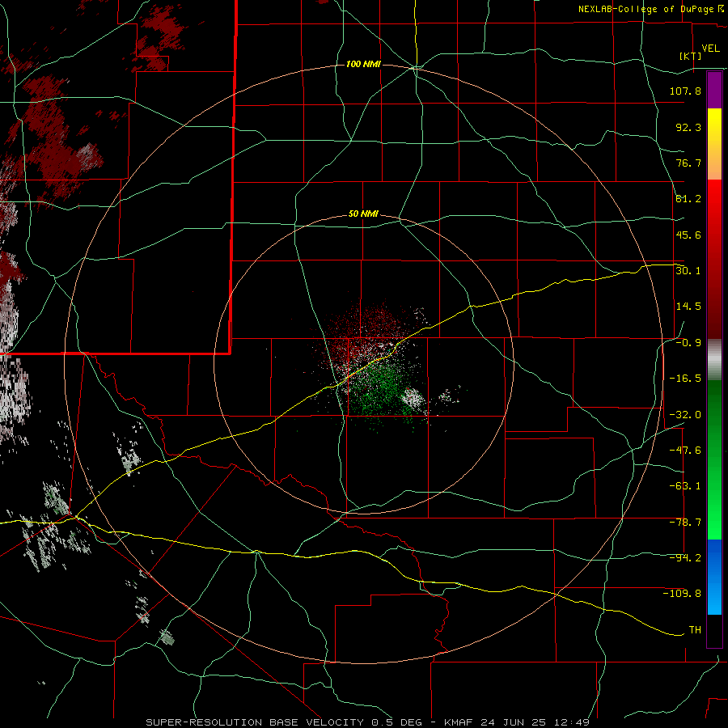728x728 pixels.
Task: Click the -63.1 velocity scale value
Action: pyautogui.click(x=685, y=486)
